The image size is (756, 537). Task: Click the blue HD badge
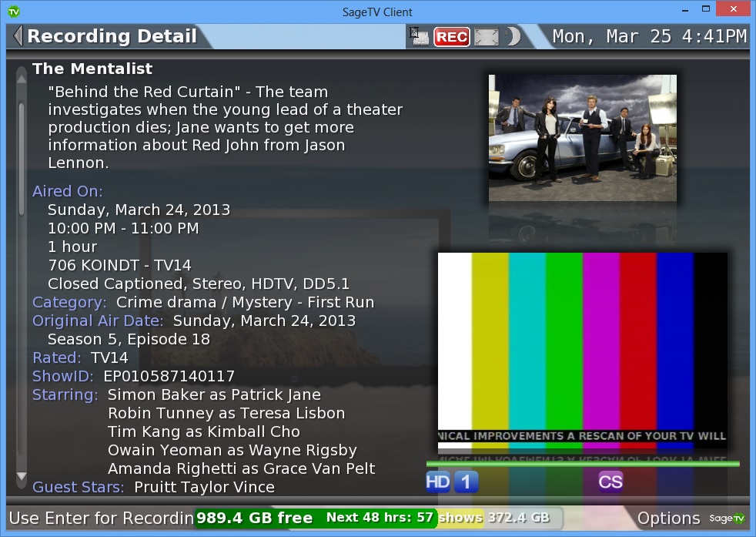click(438, 482)
